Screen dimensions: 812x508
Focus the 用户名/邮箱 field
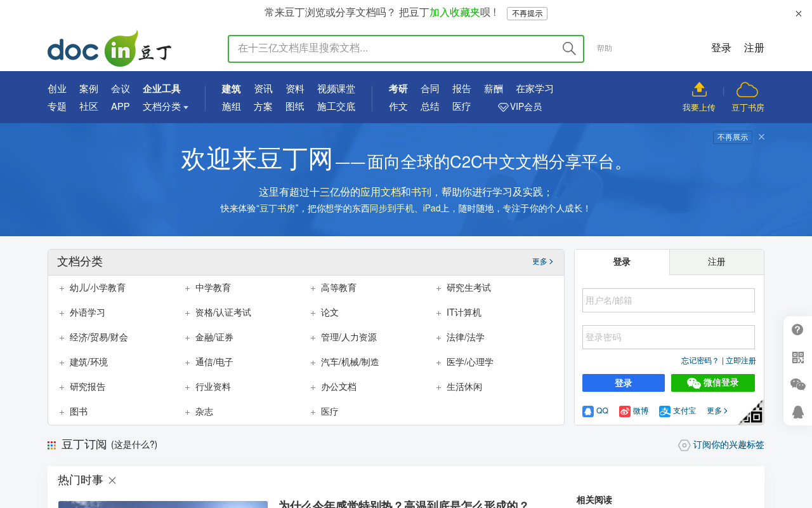click(669, 300)
